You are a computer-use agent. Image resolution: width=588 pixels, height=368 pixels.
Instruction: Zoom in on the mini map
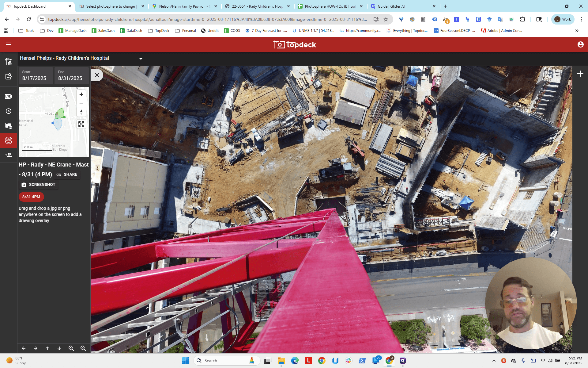[x=81, y=94]
